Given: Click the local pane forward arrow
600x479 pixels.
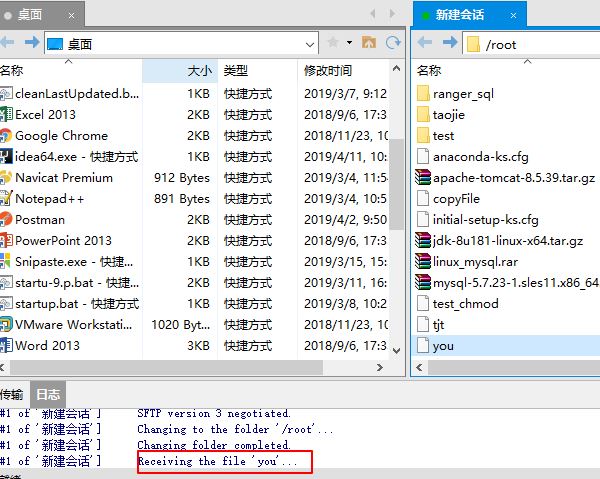Looking at the screenshot, I should [x=32, y=43].
